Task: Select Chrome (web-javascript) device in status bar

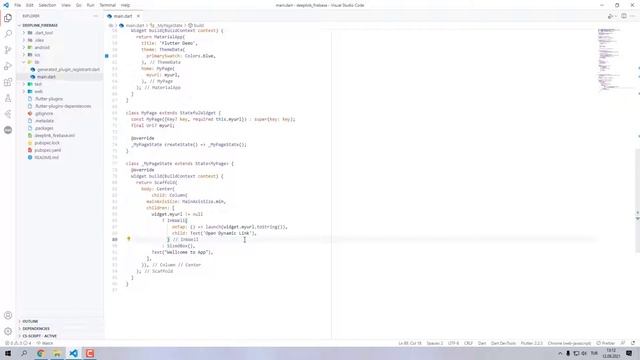Action: [569, 343]
